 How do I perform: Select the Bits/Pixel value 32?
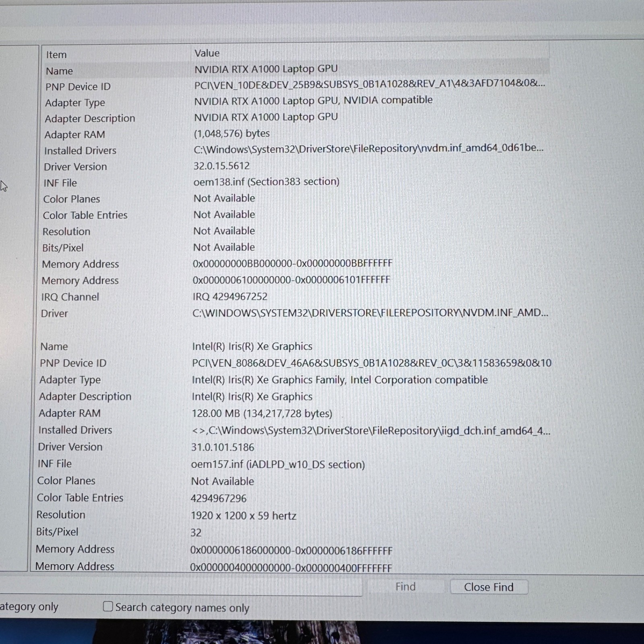(196, 533)
